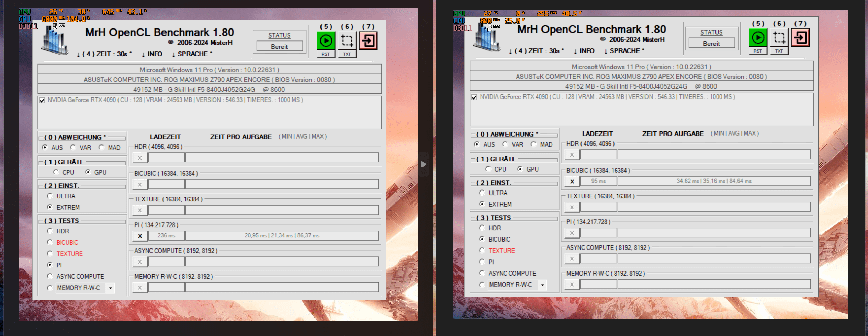Click the TXT export button in left window

tap(347, 54)
